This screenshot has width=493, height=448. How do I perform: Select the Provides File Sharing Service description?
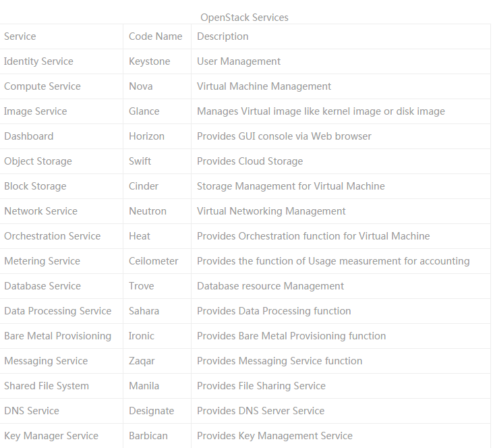(261, 386)
